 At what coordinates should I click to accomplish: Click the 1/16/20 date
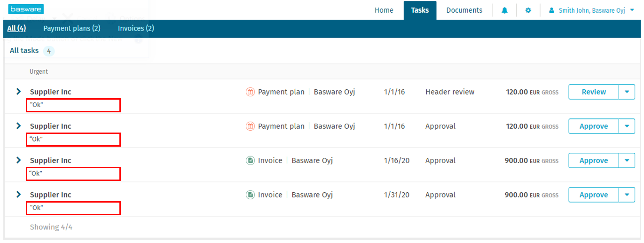(397, 161)
